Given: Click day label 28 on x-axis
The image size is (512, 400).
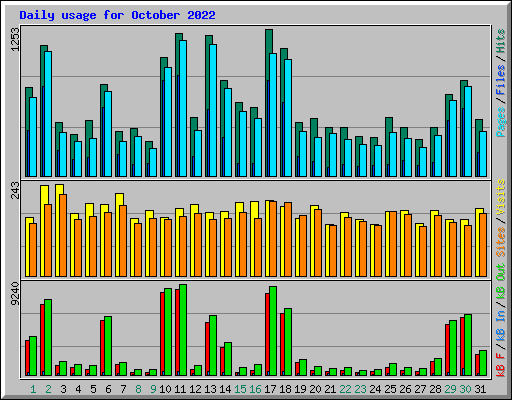Looking at the screenshot, I should [x=435, y=389].
